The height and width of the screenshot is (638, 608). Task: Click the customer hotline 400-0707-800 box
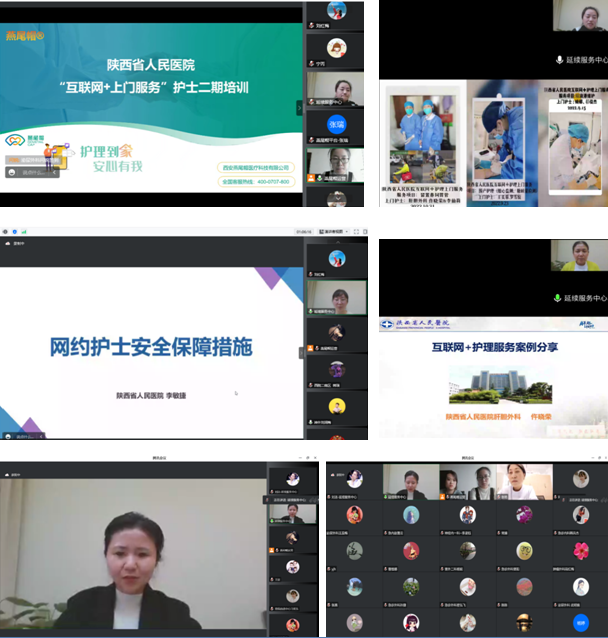click(255, 181)
